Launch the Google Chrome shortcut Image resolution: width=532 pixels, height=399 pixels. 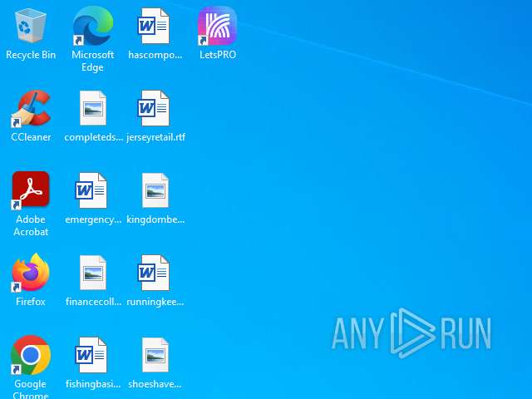(31, 355)
